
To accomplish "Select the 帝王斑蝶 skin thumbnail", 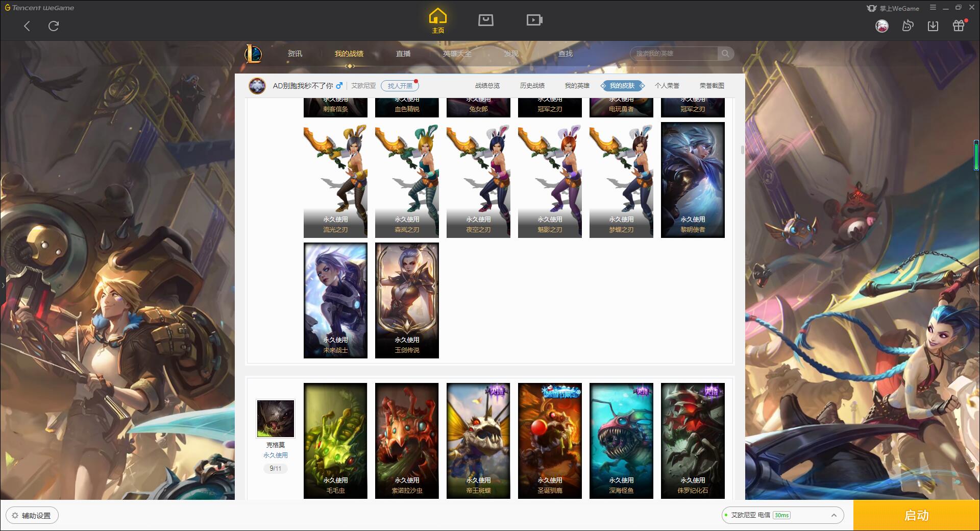I will [x=478, y=441].
